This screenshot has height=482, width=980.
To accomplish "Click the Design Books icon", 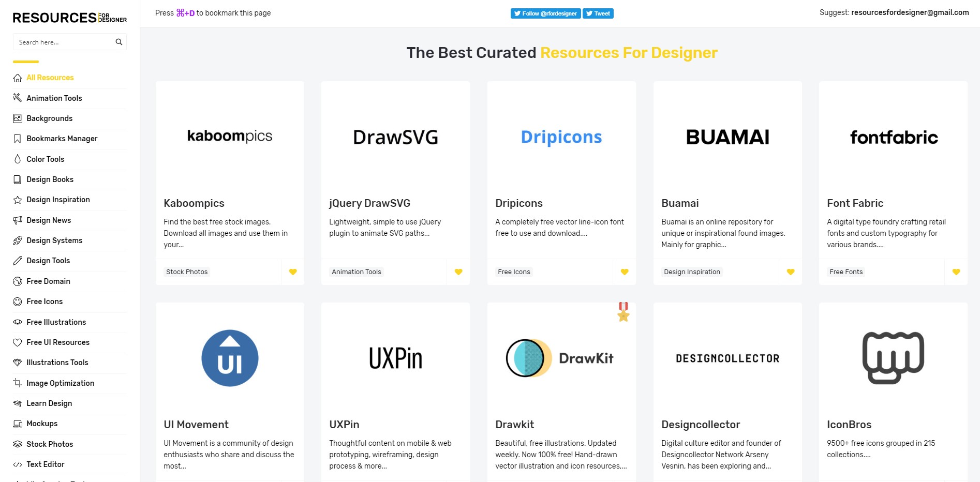I will [18, 179].
